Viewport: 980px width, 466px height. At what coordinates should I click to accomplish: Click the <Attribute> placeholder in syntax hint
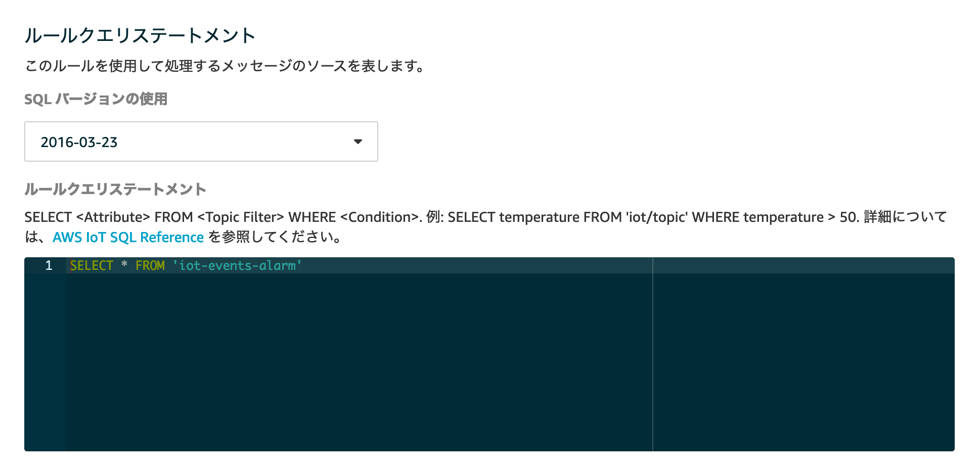113,217
